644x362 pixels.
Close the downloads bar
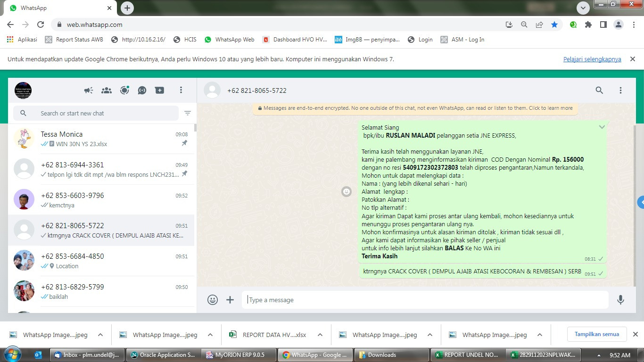point(635,334)
